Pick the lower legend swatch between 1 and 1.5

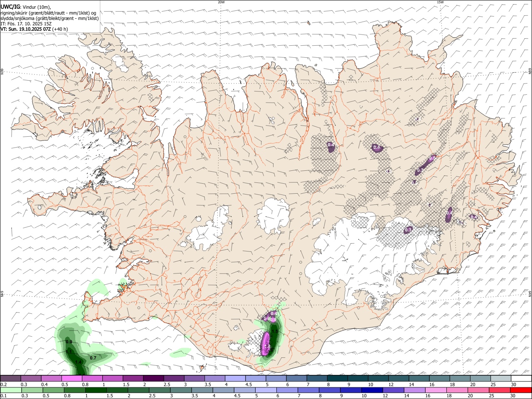pyautogui.click(x=96, y=390)
